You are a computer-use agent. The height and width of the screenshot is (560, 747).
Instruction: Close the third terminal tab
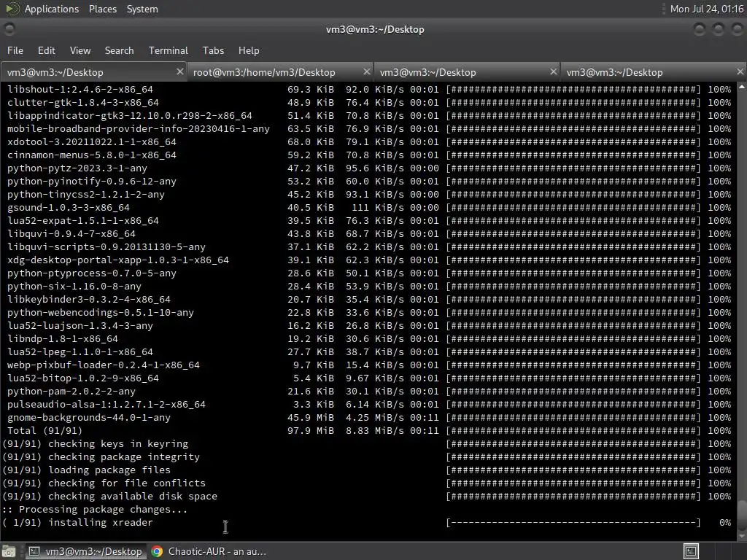pyautogui.click(x=553, y=71)
